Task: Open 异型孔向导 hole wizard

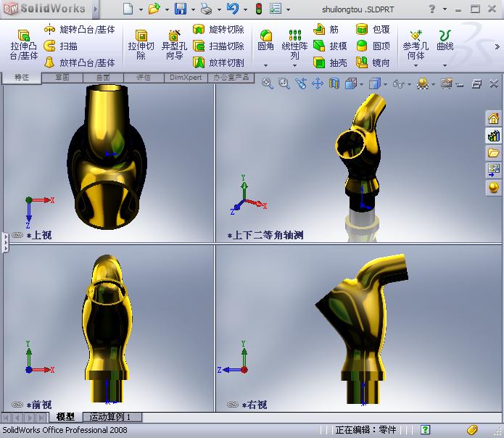Action: [174, 45]
